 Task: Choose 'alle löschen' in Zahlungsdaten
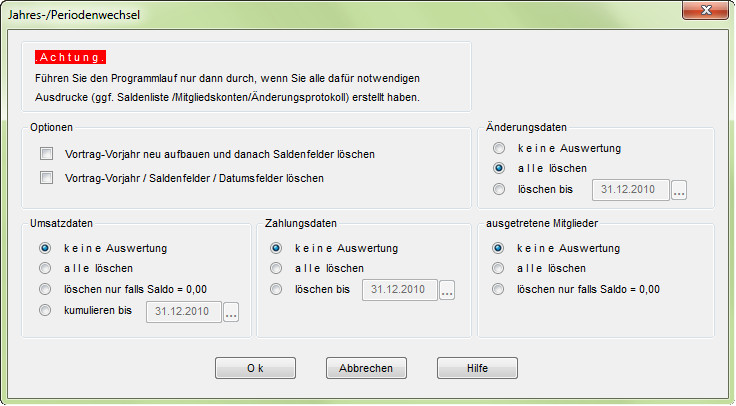point(276,269)
